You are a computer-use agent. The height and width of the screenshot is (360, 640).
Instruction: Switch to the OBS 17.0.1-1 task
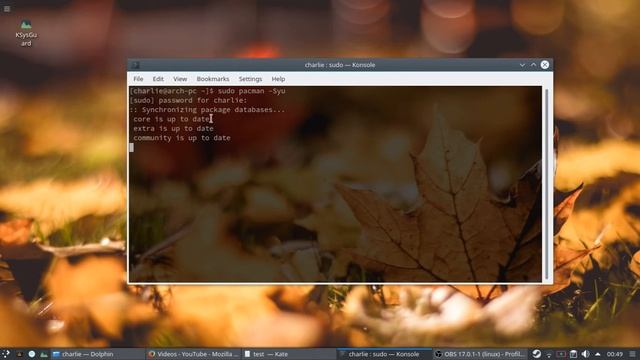pyautogui.click(x=480, y=354)
